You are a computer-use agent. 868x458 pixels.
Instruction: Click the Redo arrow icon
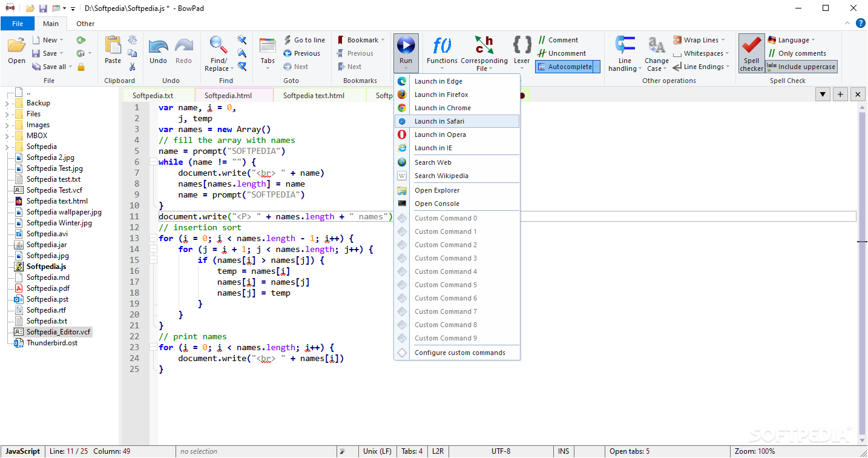[x=183, y=45]
